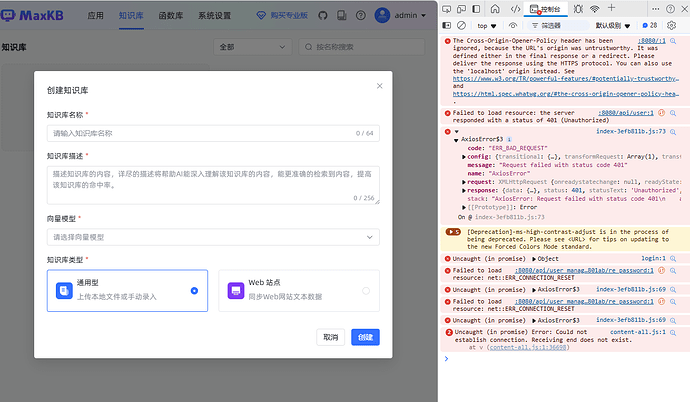Expand the response property
Image resolution: width=690 pixels, height=402 pixels.
tap(464, 190)
